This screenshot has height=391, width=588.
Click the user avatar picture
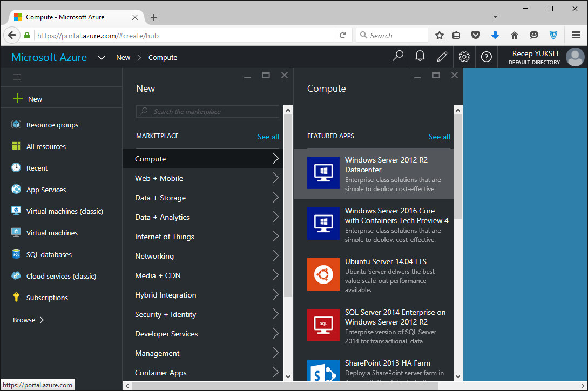click(x=575, y=57)
